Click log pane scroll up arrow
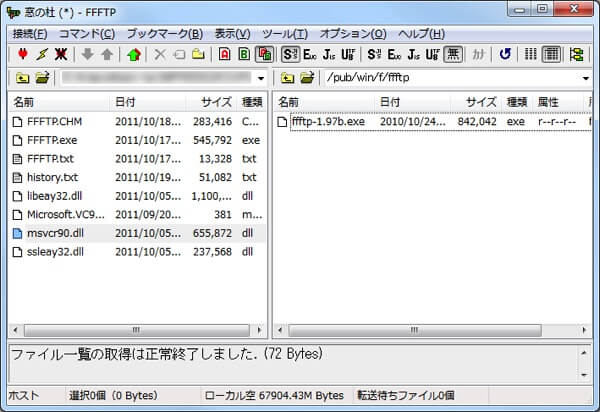Viewport: 600px width, 412px height. [584, 353]
